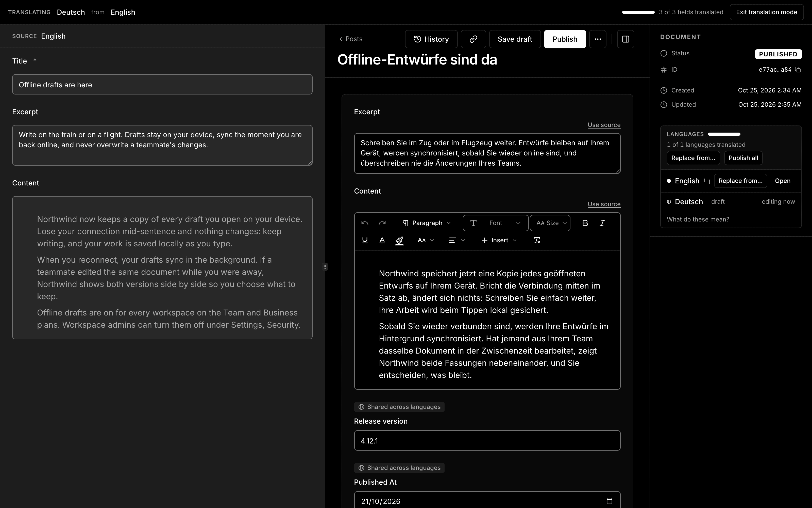Expand the text alignment dropdown
The height and width of the screenshot is (508, 812).
coord(457,240)
